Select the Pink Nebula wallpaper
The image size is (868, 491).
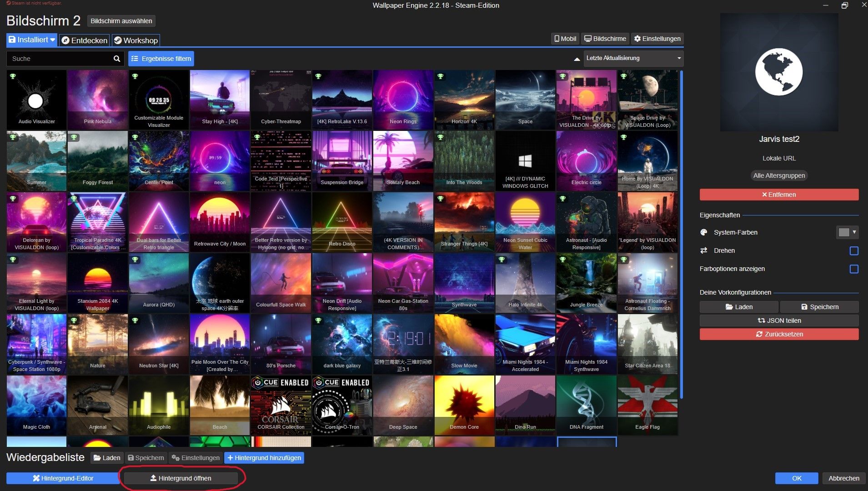[x=98, y=100]
